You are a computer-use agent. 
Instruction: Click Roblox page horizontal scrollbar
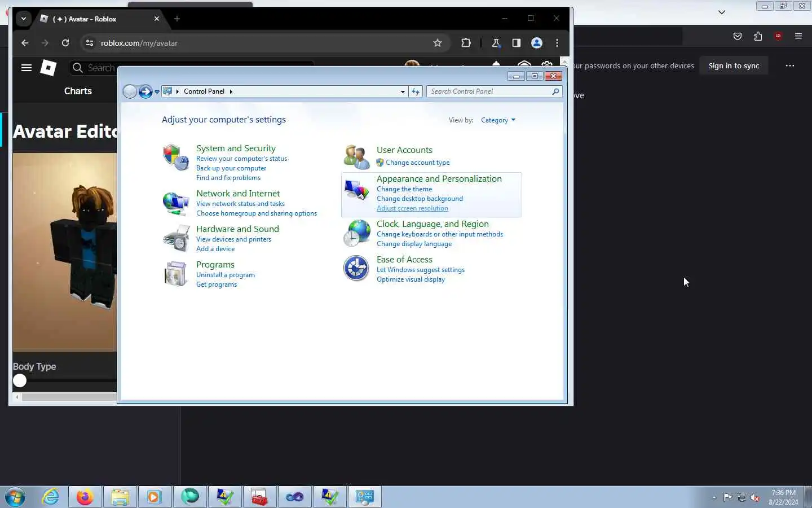pos(69,397)
